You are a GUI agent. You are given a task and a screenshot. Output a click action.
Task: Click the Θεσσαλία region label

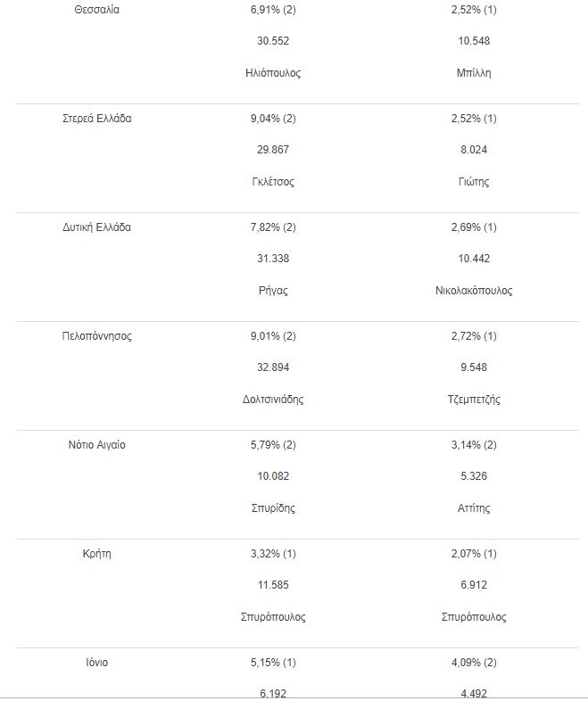click(97, 10)
